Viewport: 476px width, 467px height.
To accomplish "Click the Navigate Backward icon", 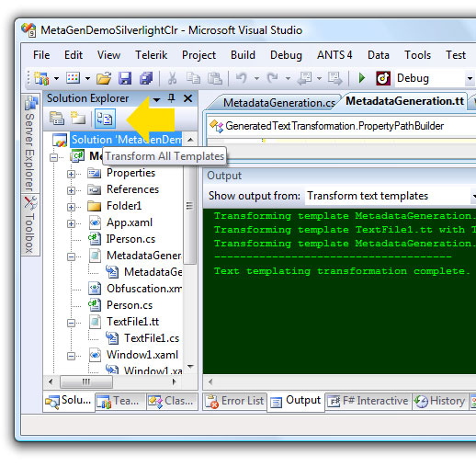I will 305,78.
